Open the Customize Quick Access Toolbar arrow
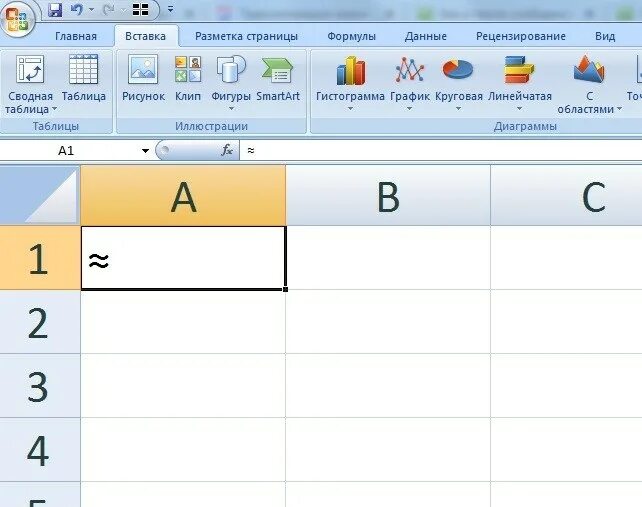This screenshot has width=642, height=507. (170, 9)
